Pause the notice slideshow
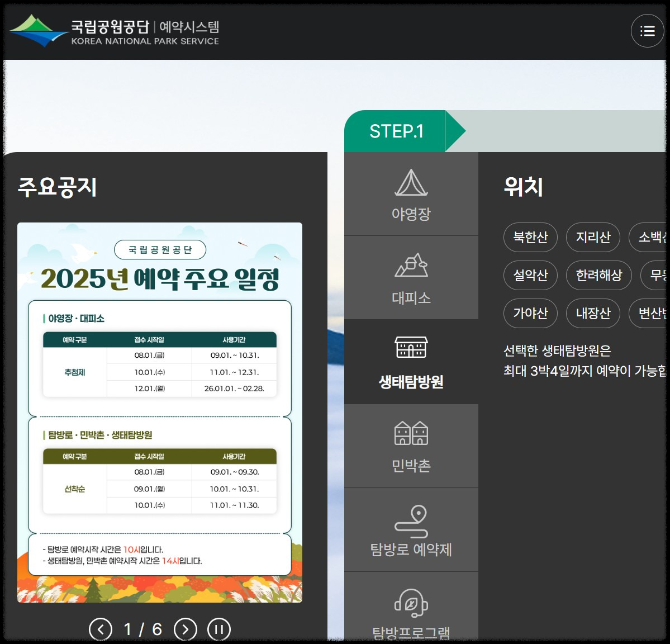670x644 pixels. coord(219,629)
